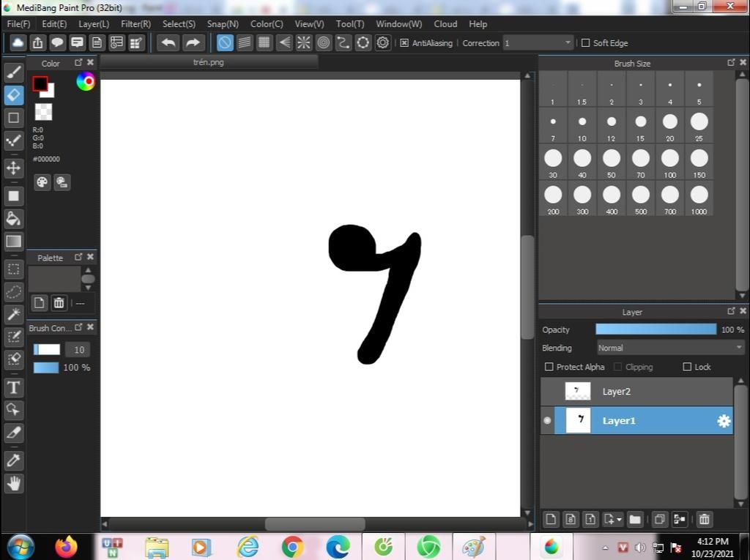Click canvas horizontal scrollbar thumb
This screenshot has height=560, width=750.
tap(315, 523)
